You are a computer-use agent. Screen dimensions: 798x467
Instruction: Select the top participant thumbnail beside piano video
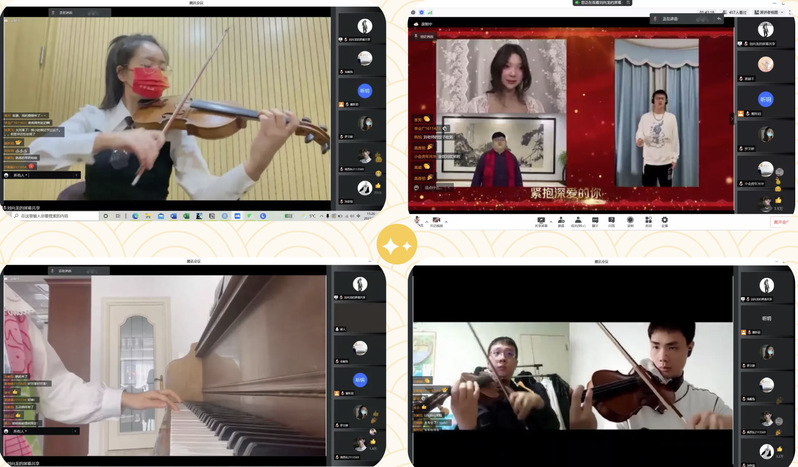tap(360, 284)
